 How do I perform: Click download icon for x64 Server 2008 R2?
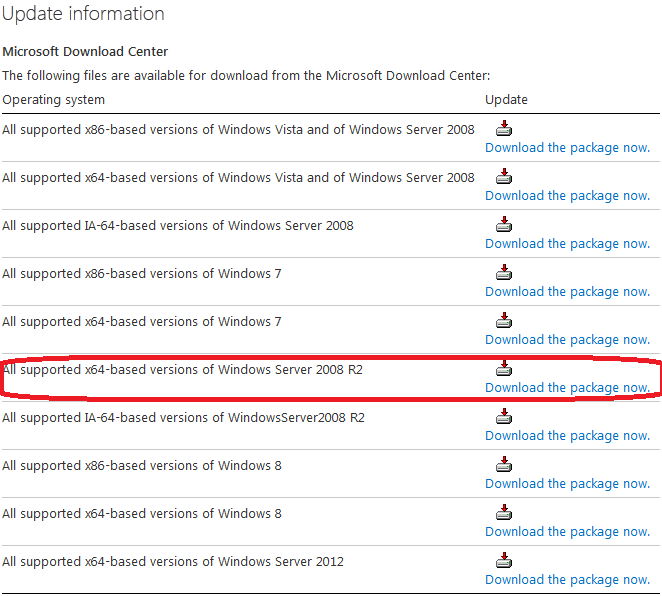tap(504, 368)
